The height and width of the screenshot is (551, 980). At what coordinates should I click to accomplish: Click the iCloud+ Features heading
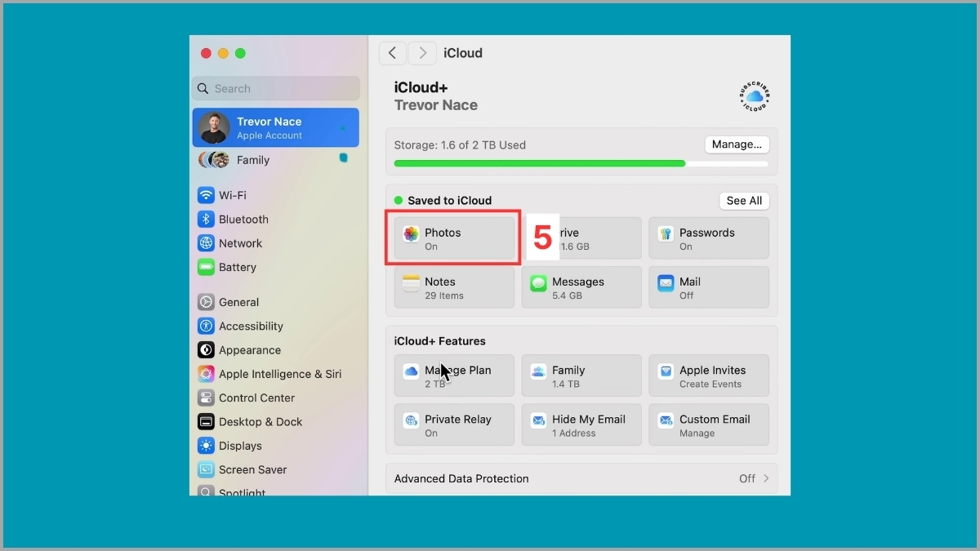pyautogui.click(x=440, y=341)
